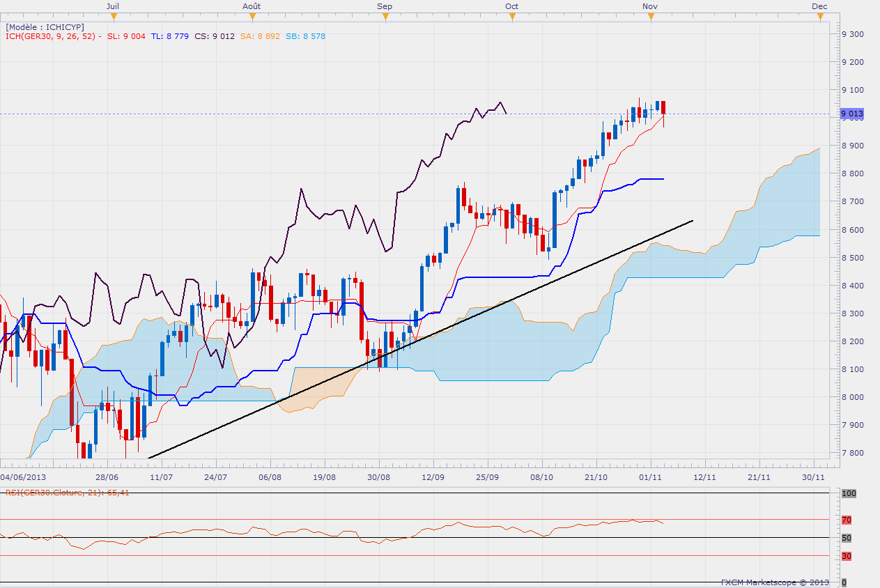
Task: Click the '25/09' date axis label
Action: coord(488,477)
